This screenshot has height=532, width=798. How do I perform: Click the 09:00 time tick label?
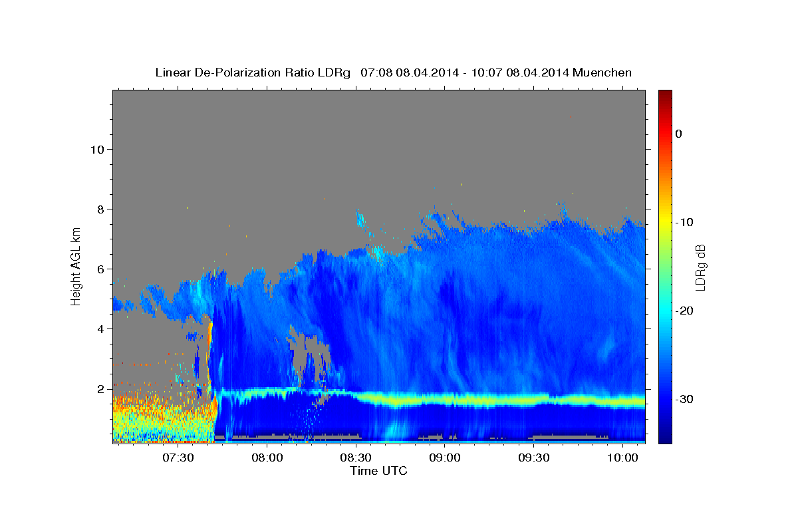pyautogui.click(x=445, y=458)
